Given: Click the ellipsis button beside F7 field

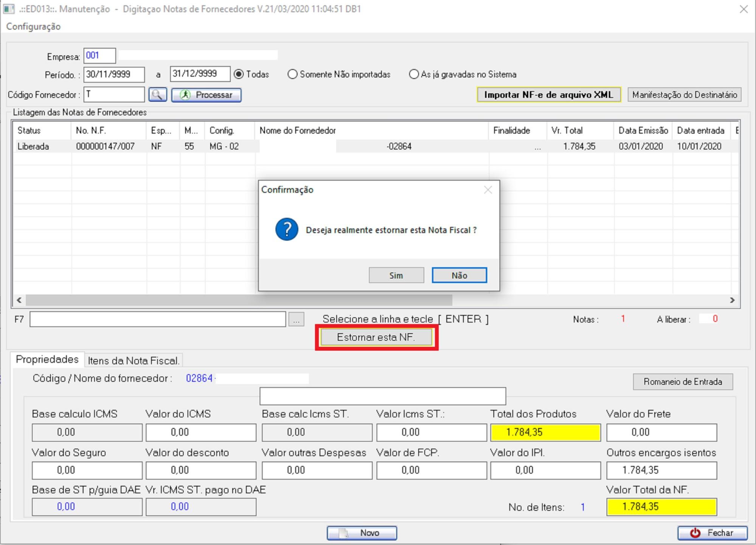Looking at the screenshot, I should 296,320.
